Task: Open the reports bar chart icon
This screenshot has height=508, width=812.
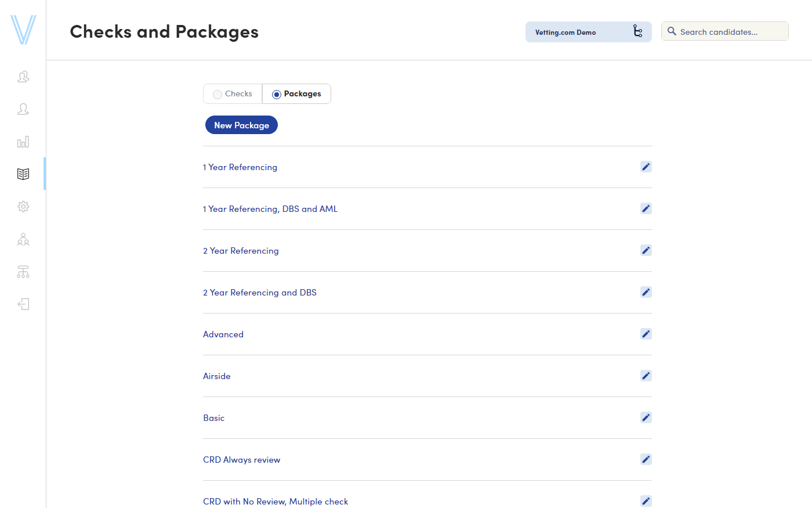Action: tap(23, 142)
